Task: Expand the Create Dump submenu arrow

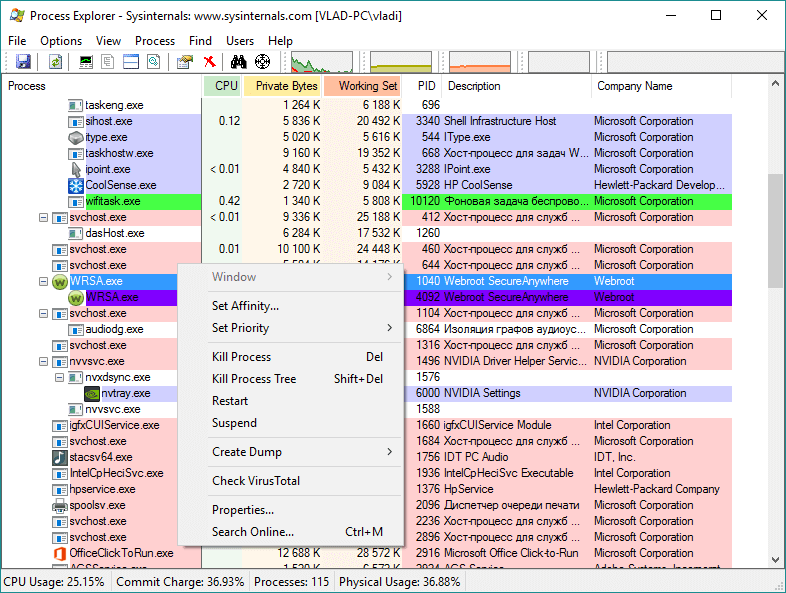Action: 389,452
